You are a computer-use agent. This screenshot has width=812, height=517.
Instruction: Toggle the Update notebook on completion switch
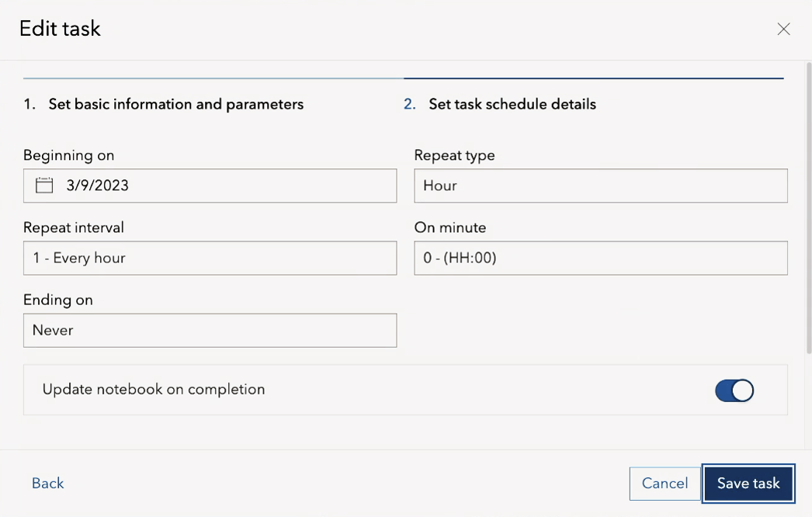pyautogui.click(x=734, y=390)
